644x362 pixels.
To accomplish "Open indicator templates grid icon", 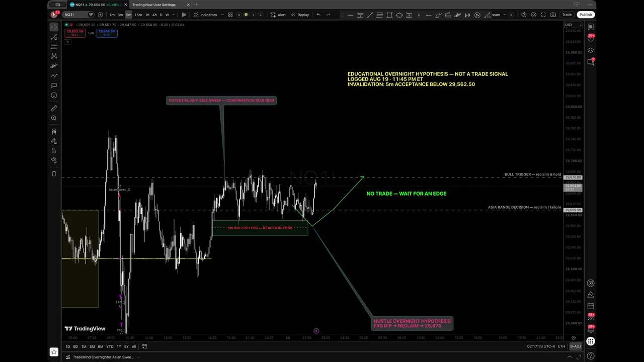I will (230, 15).
